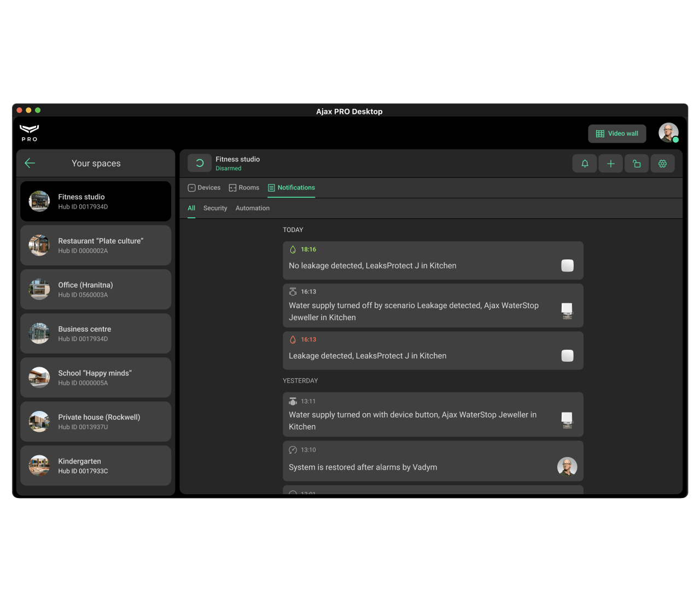This screenshot has height=602, width=700.
Task: Click the plus add button
Action: pyautogui.click(x=611, y=163)
